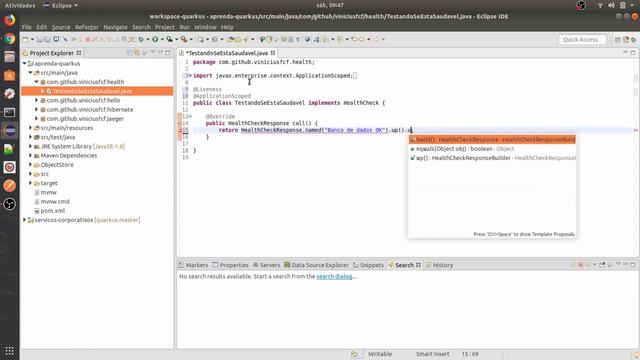Close the TestandoSeEstaSaudavel.java editor tab

click(273, 53)
